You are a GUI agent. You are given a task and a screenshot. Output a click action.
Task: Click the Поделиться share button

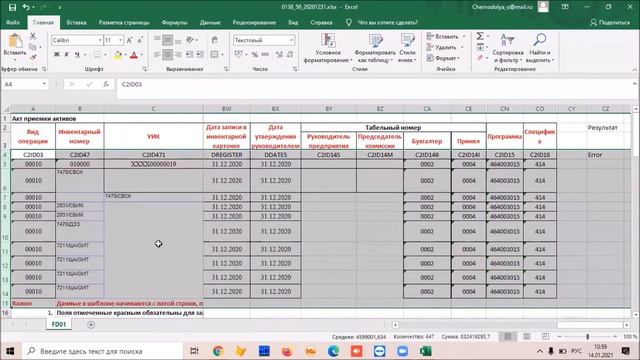tap(610, 22)
